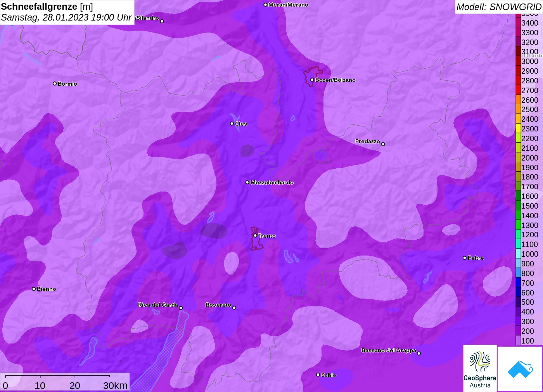The width and height of the screenshot is (543, 392).
Task: Click the legend value '2800'
Action: pyautogui.click(x=530, y=81)
